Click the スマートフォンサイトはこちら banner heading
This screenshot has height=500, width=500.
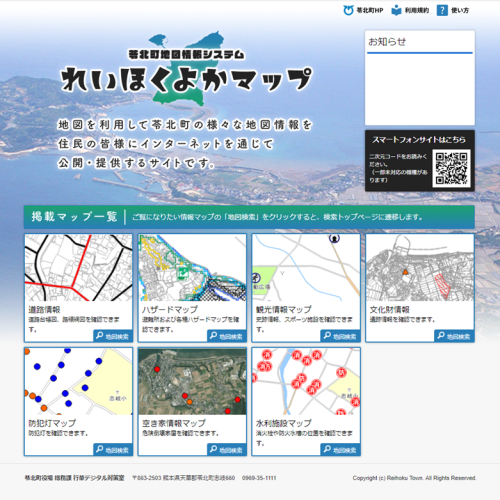[419, 140]
